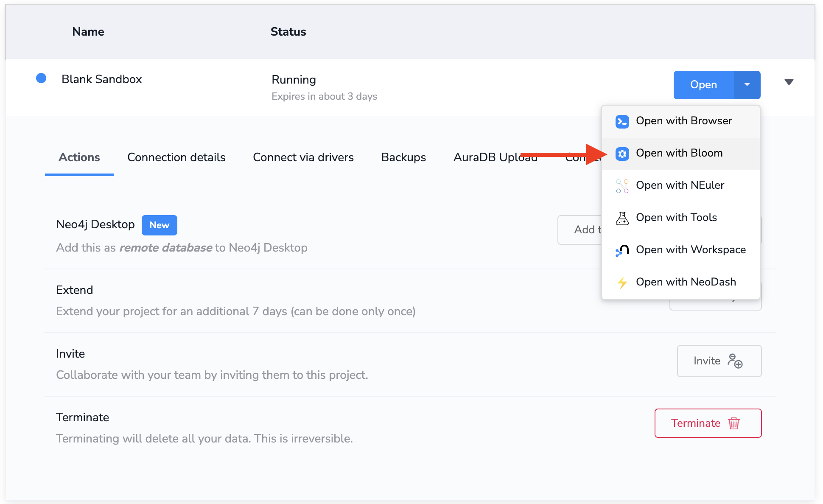Collapse the Open with Bloom menu entry
The image size is (823, 504).
click(679, 153)
